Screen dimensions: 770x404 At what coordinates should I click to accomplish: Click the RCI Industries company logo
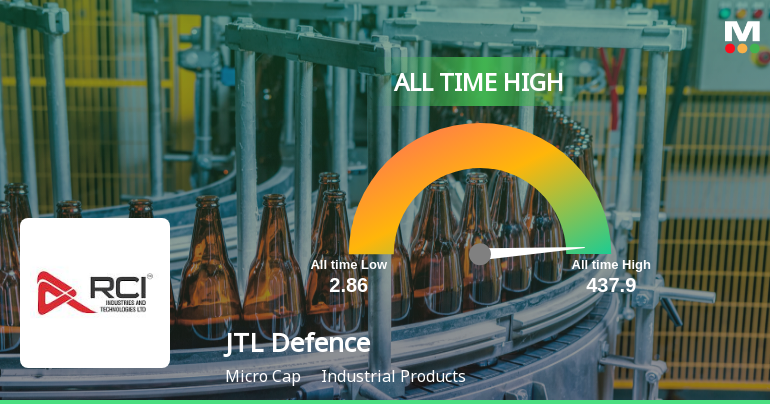(x=95, y=293)
